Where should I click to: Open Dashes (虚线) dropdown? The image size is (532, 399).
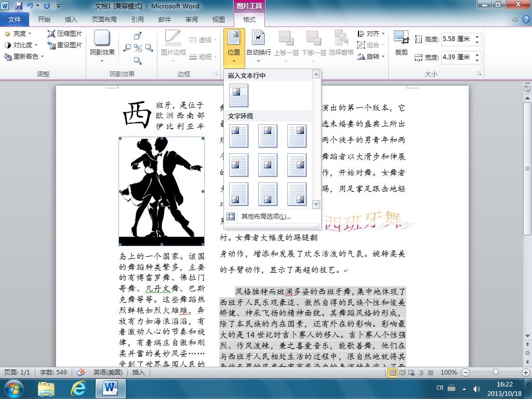tap(203, 39)
